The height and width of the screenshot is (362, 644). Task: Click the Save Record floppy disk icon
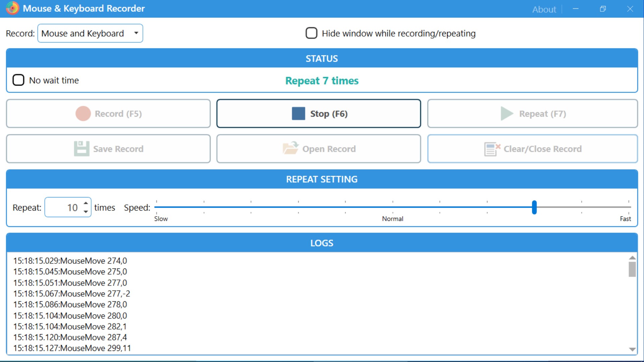tap(82, 148)
